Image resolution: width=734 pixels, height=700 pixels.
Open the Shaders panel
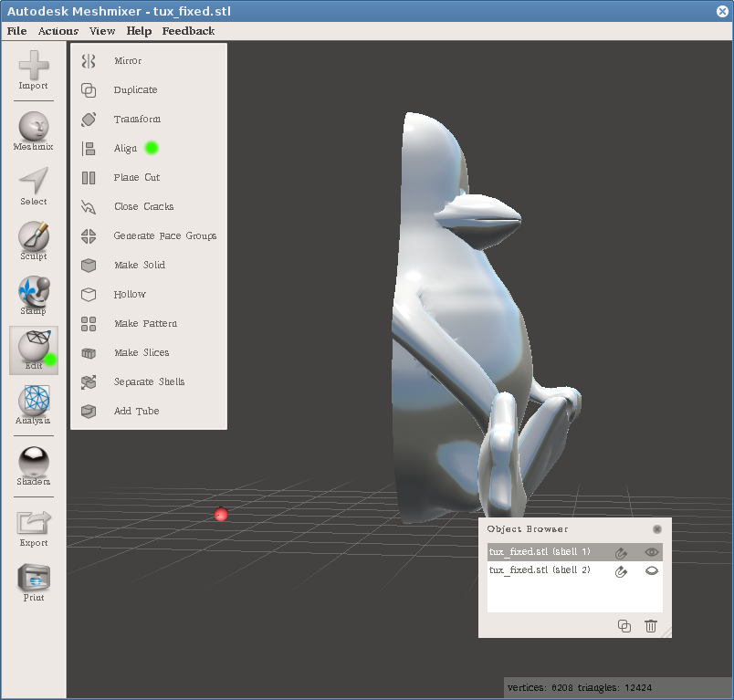[33, 466]
